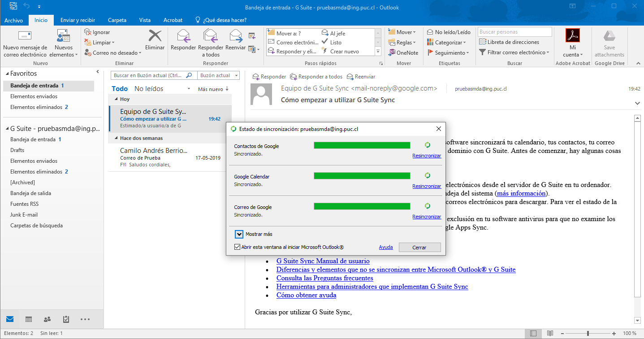The width and height of the screenshot is (644, 339).
Task: Filter the list by No leídos
Action: pos(149,89)
